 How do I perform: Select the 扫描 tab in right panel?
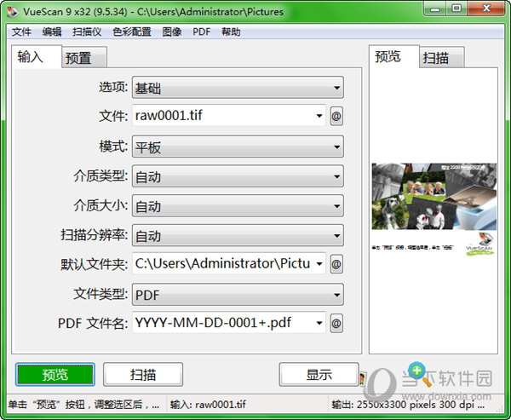click(441, 58)
